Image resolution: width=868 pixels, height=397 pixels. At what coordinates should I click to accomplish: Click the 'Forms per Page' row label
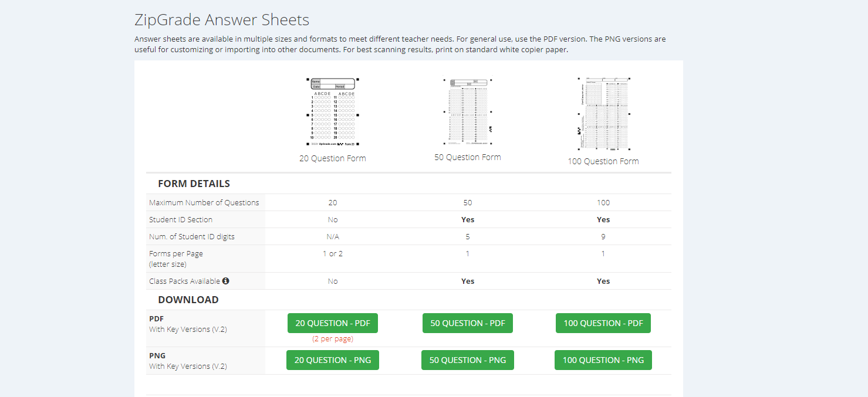click(176, 254)
